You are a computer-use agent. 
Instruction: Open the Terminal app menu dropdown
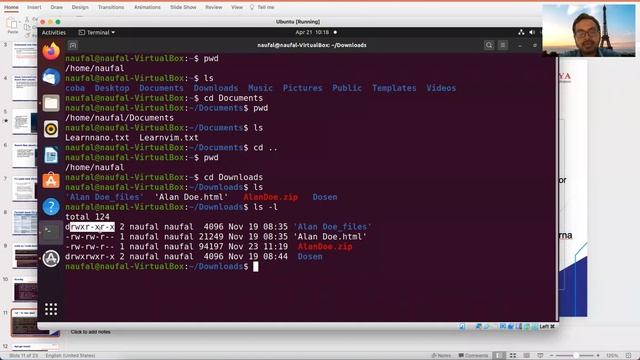[96, 32]
